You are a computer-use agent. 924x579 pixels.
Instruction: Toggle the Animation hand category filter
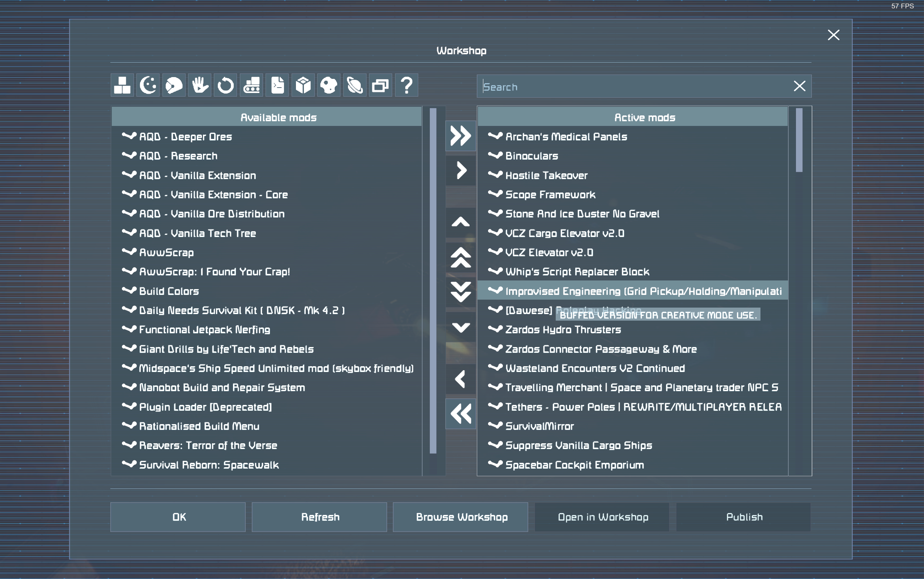[x=200, y=85]
